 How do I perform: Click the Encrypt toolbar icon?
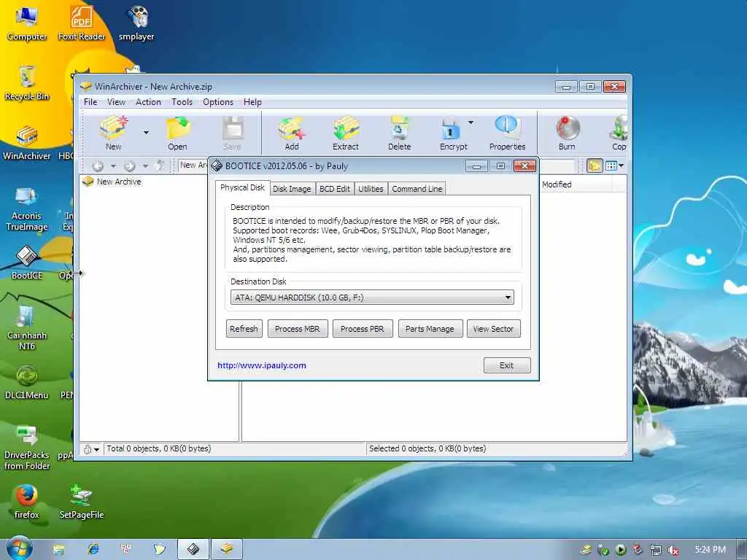pyautogui.click(x=453, y=133)
